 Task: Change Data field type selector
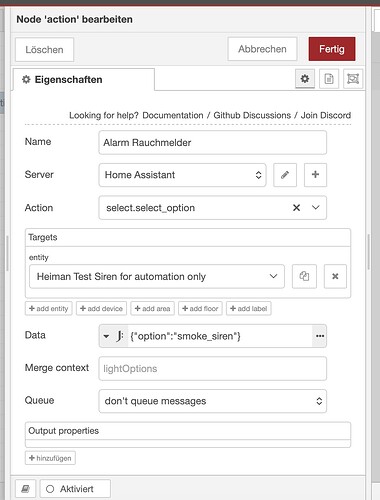[113, 336]
